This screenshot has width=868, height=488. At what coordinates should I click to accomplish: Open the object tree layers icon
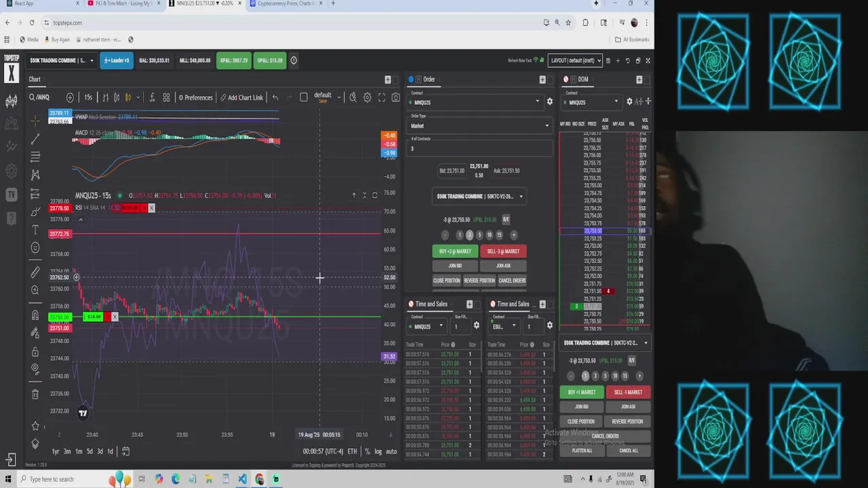(x=35, y=443)
